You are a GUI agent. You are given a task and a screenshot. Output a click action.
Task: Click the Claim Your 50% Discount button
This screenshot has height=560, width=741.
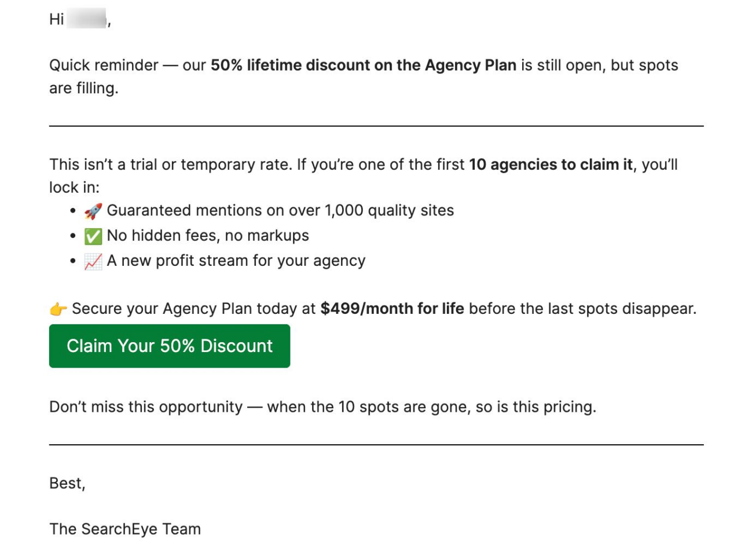click(170, 346)
